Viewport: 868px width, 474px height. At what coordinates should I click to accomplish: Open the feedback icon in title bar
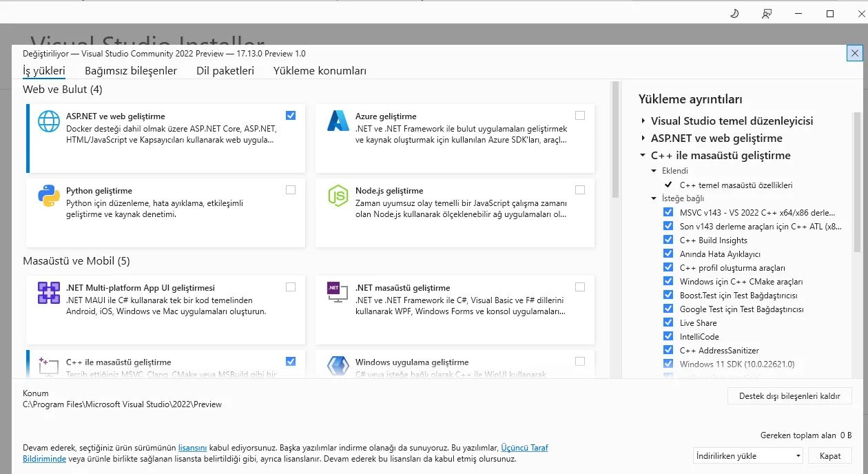(x=767, y=14)
